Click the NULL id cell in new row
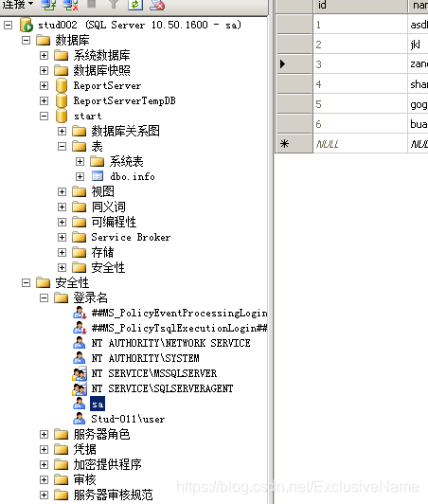The height and width of the screenshot is (504, 428). [360, 144]
